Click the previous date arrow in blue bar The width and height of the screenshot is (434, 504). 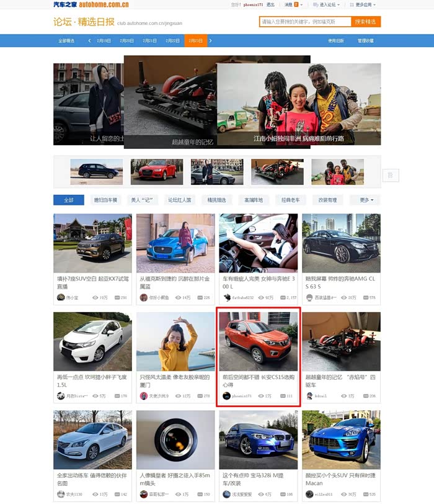point(89,41)
